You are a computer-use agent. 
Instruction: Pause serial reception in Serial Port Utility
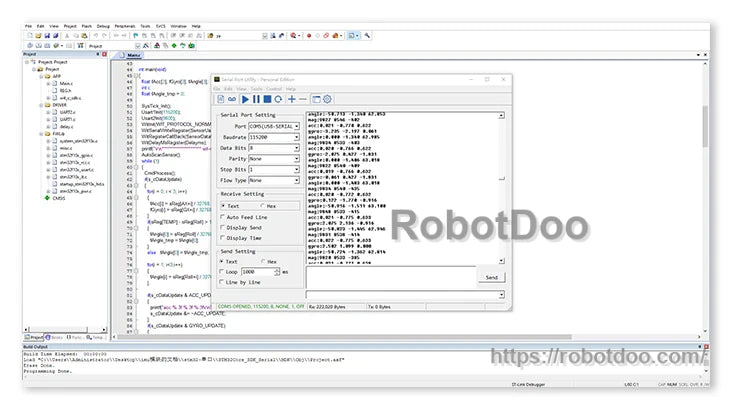pyautogui.click(x=256, y=99)
